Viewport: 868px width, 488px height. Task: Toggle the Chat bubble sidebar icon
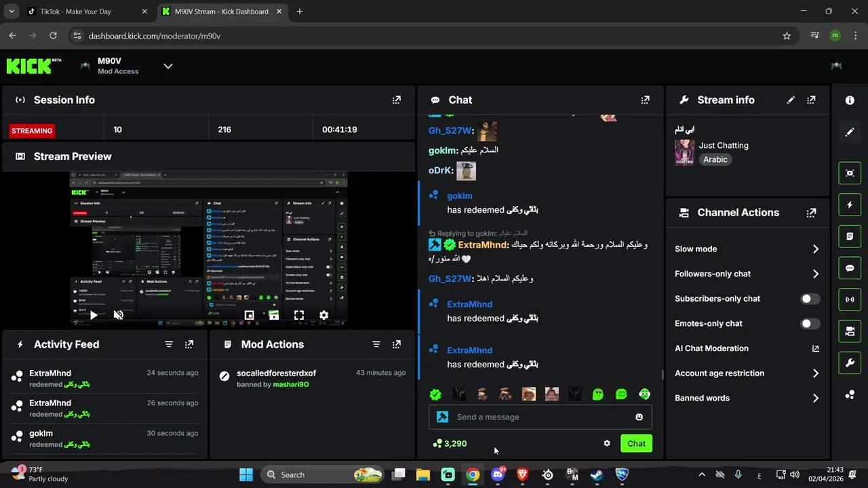(x=850, y=268)
